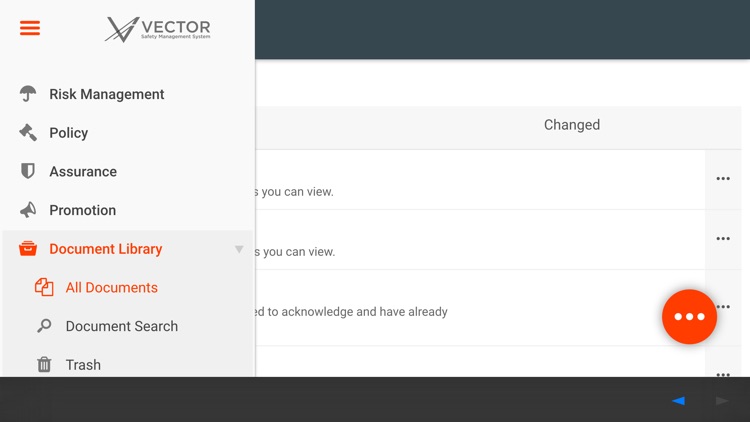Open the Document Search link

121,326
